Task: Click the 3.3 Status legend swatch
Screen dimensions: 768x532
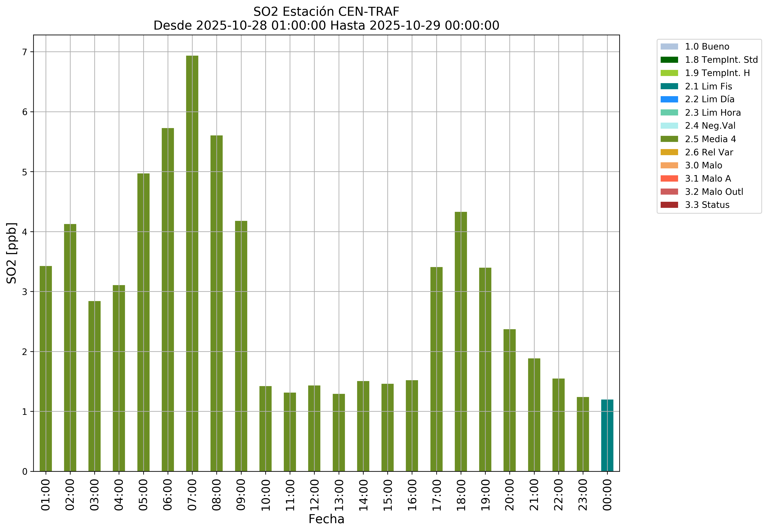Action: pyautogui.click(x=669, y=205)
